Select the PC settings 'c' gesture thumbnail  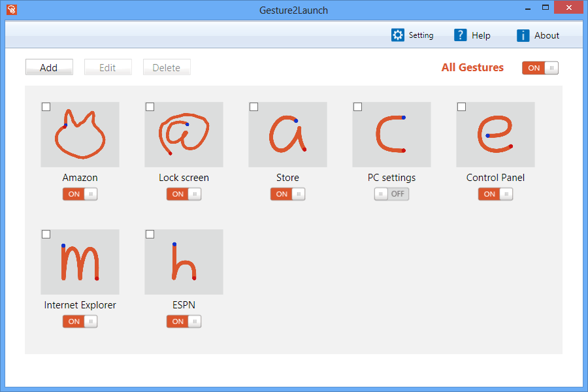(x=391, y=135)
